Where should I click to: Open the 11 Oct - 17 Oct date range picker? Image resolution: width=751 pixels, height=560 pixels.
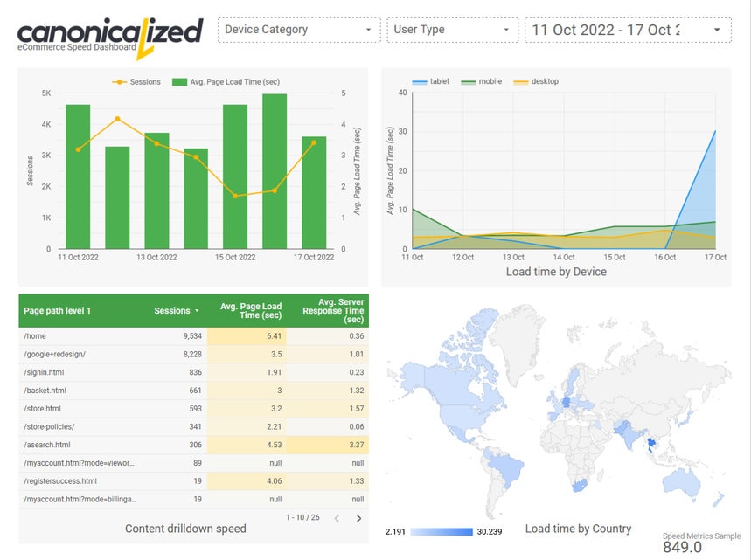(626, 29)
